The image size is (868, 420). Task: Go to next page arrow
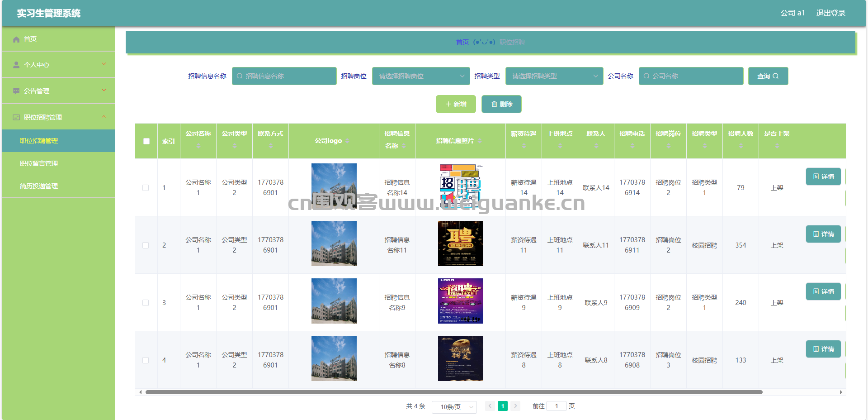(515, 406)
